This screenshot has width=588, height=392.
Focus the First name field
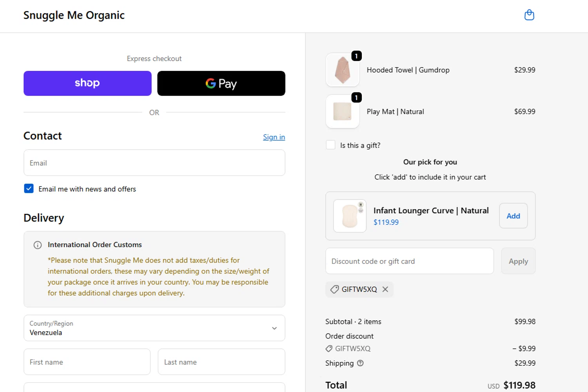[87, 362]
